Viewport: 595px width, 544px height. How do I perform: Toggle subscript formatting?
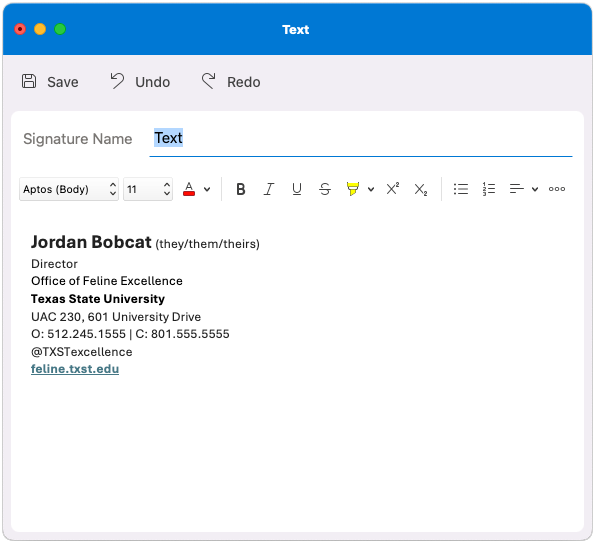click(x=420, y=189)
